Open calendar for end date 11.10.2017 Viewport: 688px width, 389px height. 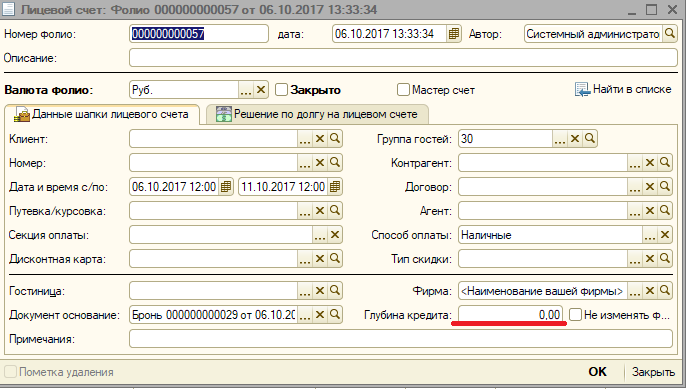335,187
